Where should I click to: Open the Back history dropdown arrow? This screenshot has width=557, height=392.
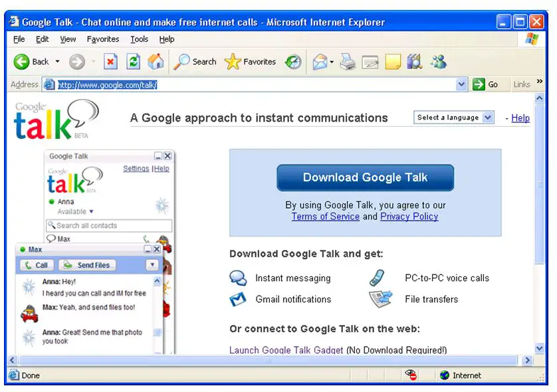pos(58,62)
